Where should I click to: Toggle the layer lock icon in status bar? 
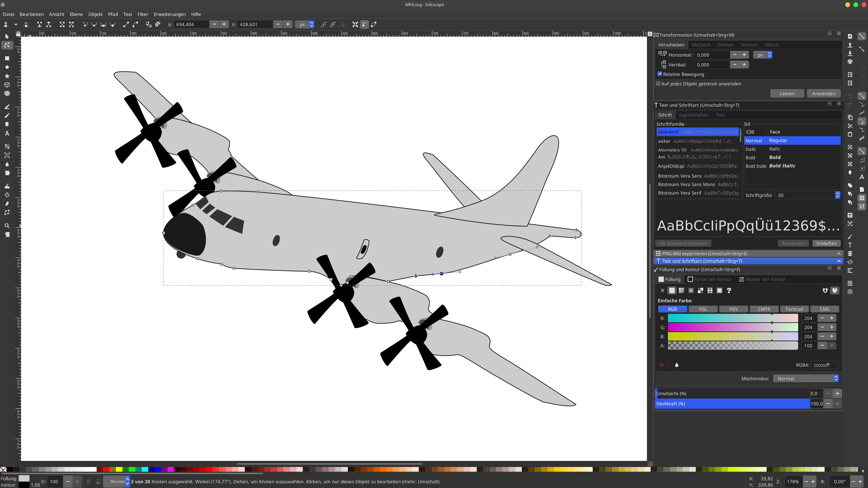click(x=98, y=482)
